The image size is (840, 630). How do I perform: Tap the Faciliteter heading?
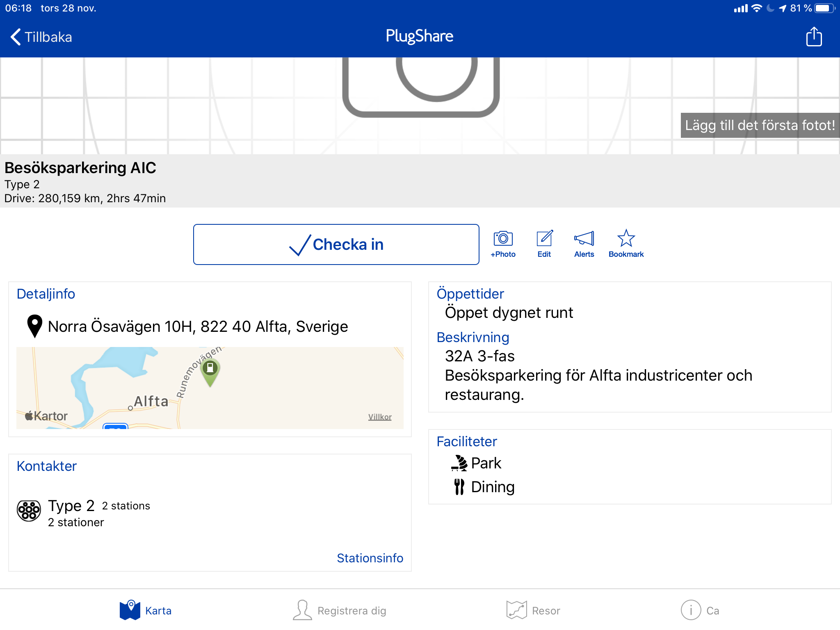[467, 441]
